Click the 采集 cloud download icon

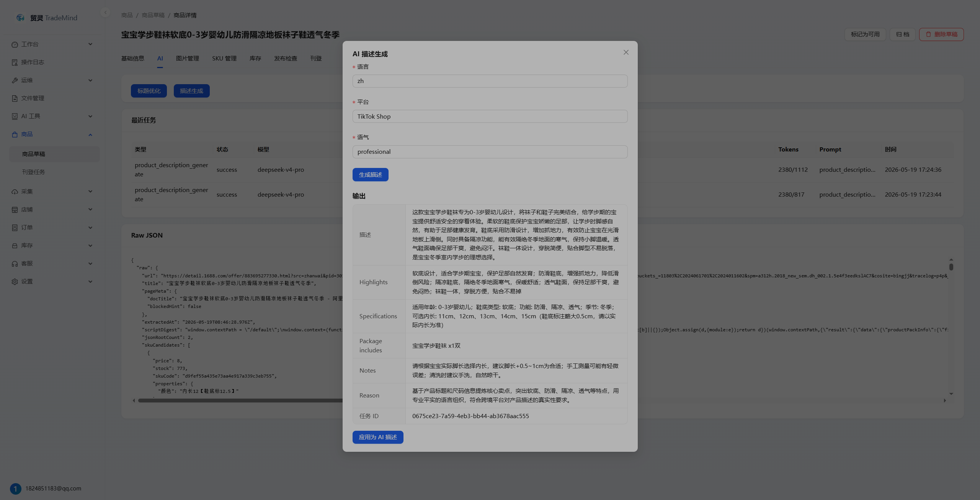pyautogui.click(x=15, y=192)
